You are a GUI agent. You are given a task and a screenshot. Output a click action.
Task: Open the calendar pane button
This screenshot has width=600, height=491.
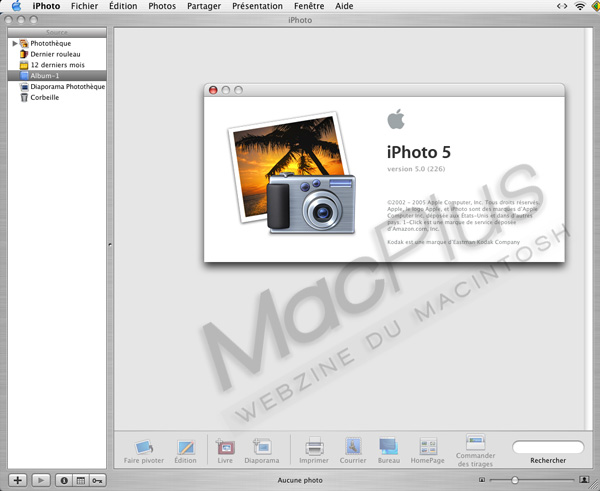coord(80,480)
